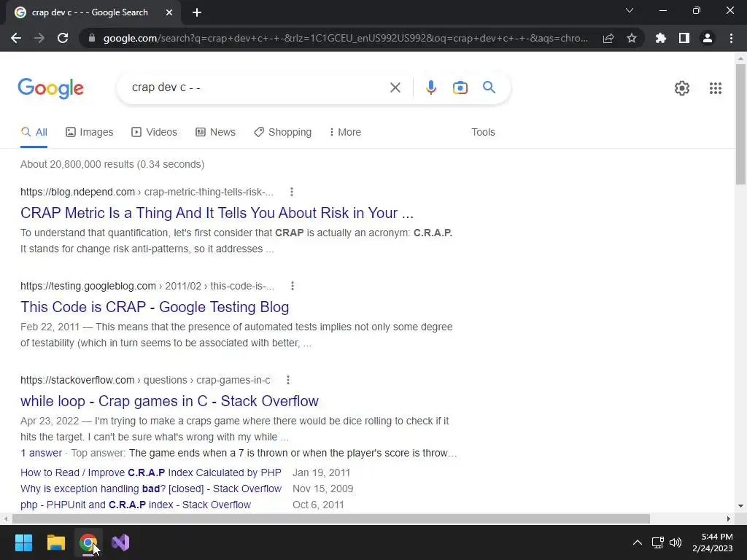Expand the tab search chevron
The image size is (747, 560).
coord(630,10)
